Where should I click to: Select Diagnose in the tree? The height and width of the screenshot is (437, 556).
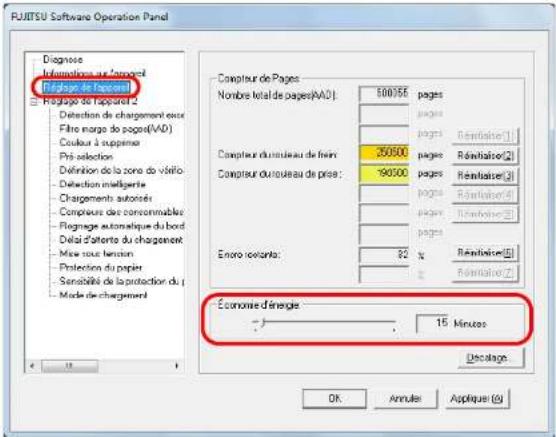click(x=63, y=59)
